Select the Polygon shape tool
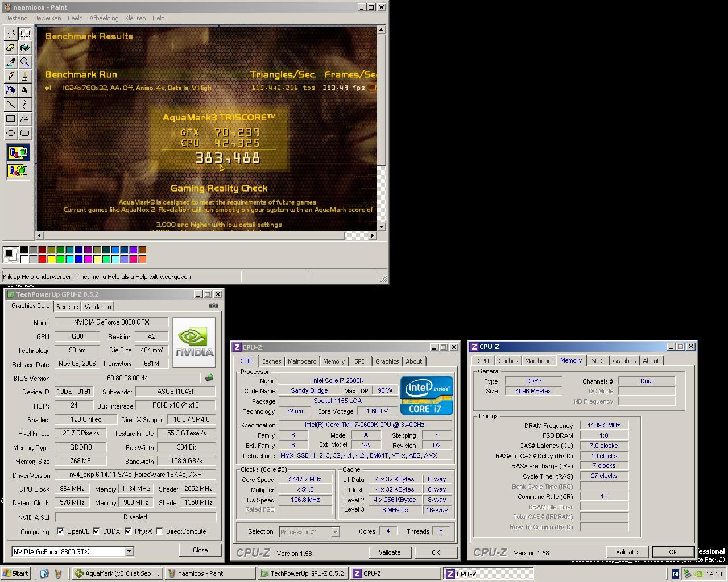Screen dimensions: 728x582 (24, 119)
